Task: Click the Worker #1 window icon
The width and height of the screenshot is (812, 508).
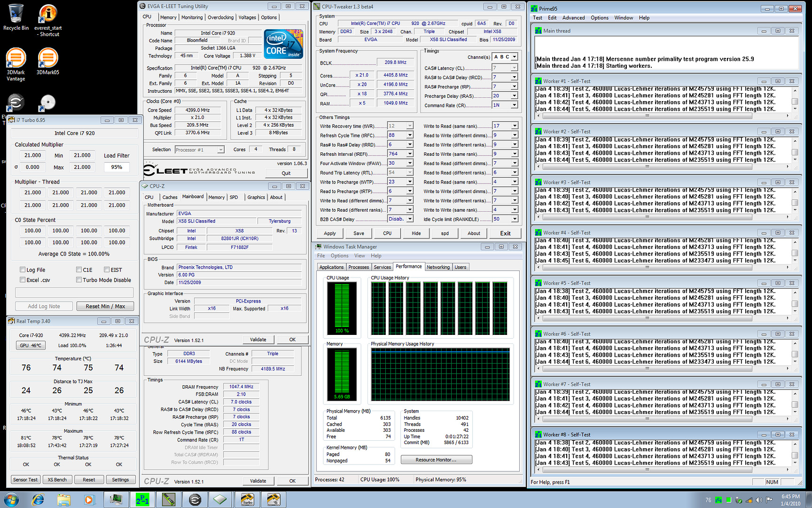Action: click(x=539, y=81)
